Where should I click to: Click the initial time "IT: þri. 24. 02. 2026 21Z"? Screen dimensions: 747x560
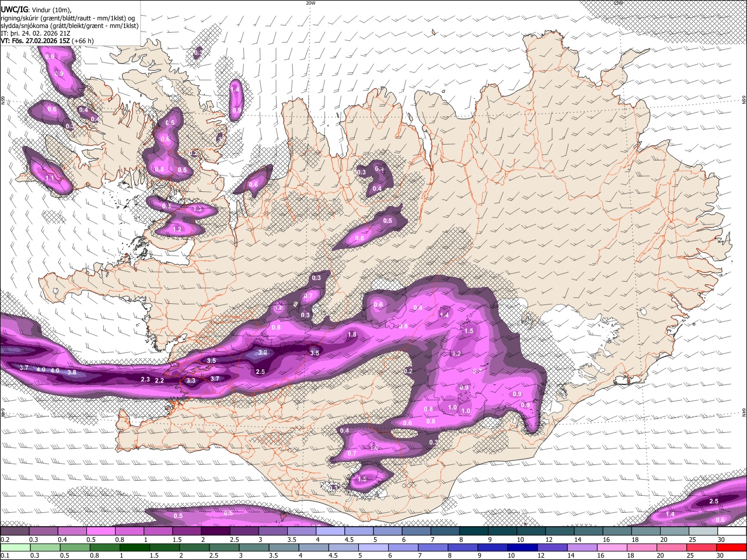pos(37,33)
